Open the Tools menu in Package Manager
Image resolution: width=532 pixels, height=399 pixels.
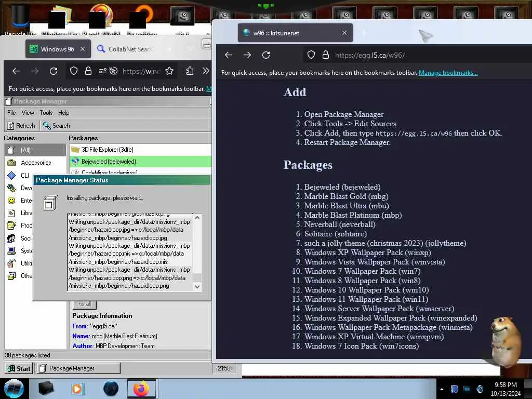(46, 113)
